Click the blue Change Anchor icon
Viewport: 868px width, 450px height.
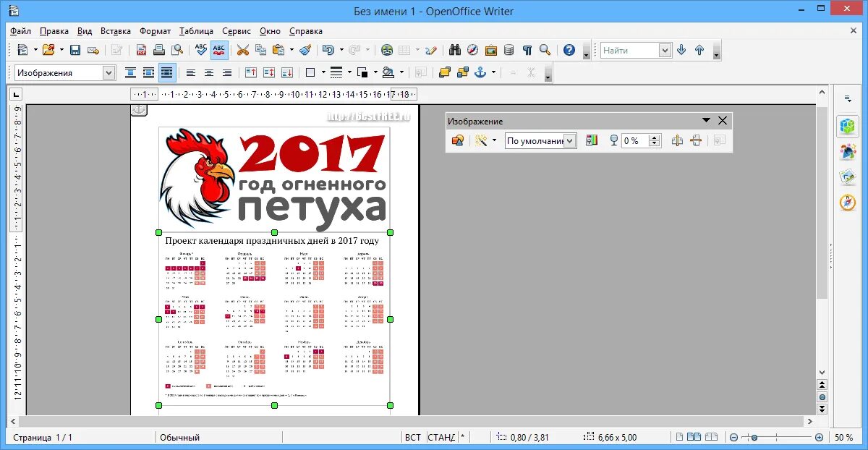point(480,72)
